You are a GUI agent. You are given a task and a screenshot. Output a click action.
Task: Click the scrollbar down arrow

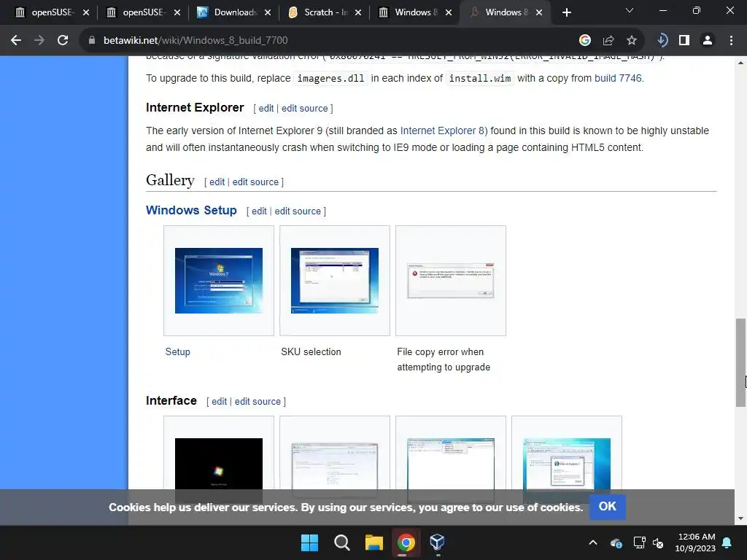(740, 518)
